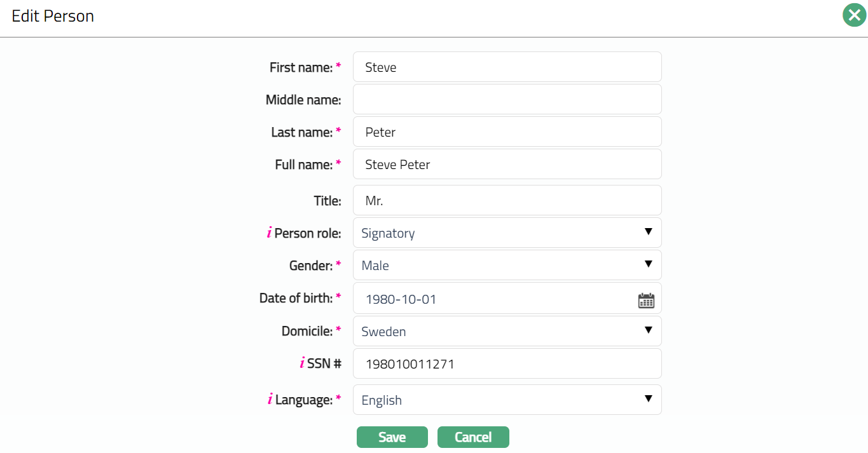Focus the empty Middle name field
This screenshot has width=868, height=453.
(x=507, y=99)
